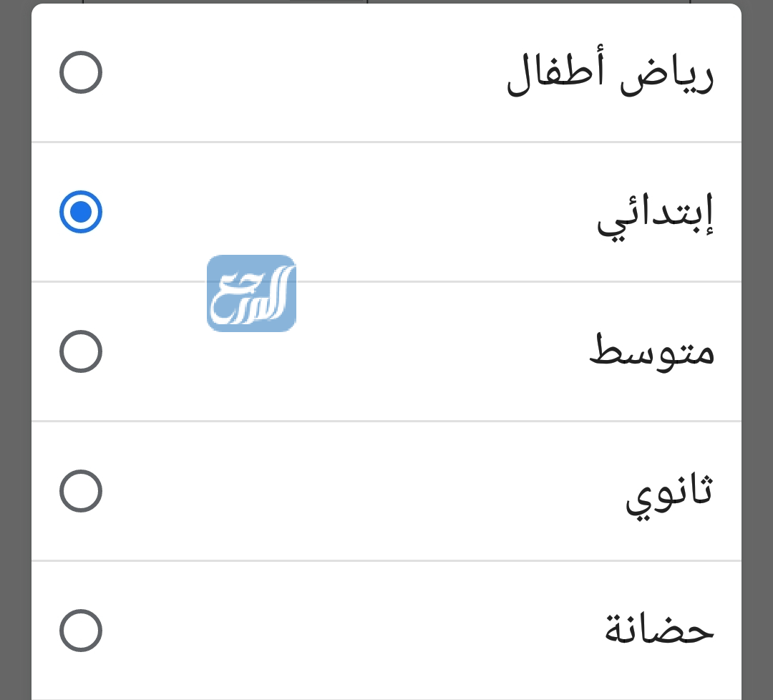Viewport: 773px width, 700px height.
Task: Click the المرجع watermark logo
Action: (x=251, y=293)
